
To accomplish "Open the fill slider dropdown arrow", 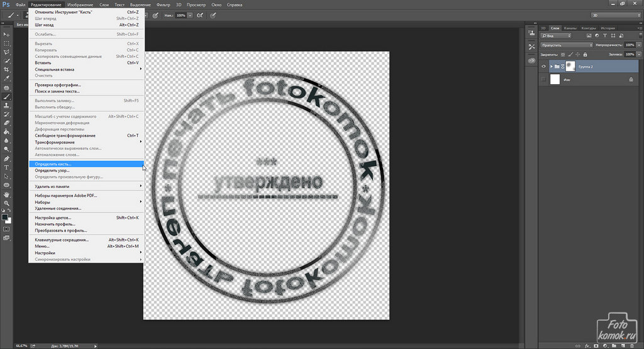I will (x=639, y=54).
